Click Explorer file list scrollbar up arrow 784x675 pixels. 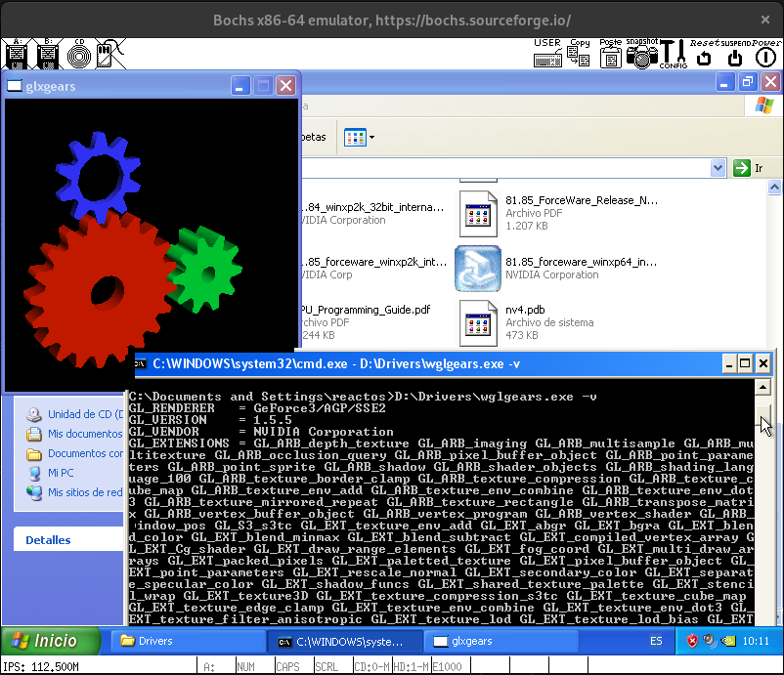point(774,188)
